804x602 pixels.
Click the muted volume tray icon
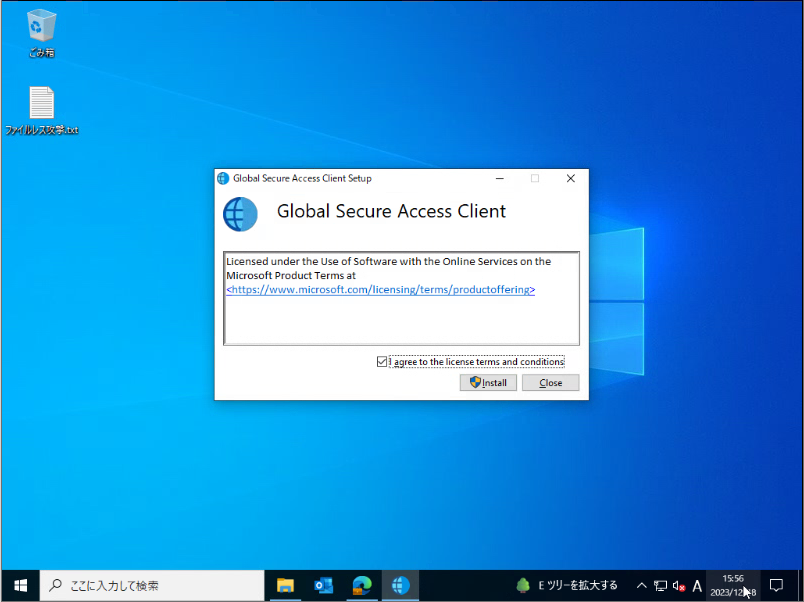679,585
